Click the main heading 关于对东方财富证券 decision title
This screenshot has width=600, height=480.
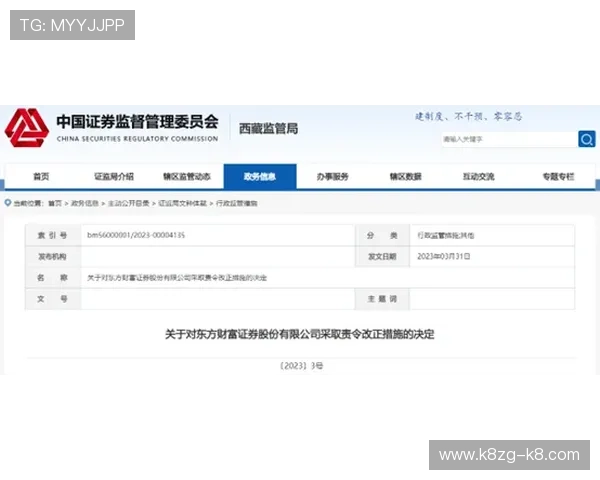[300, 334]
